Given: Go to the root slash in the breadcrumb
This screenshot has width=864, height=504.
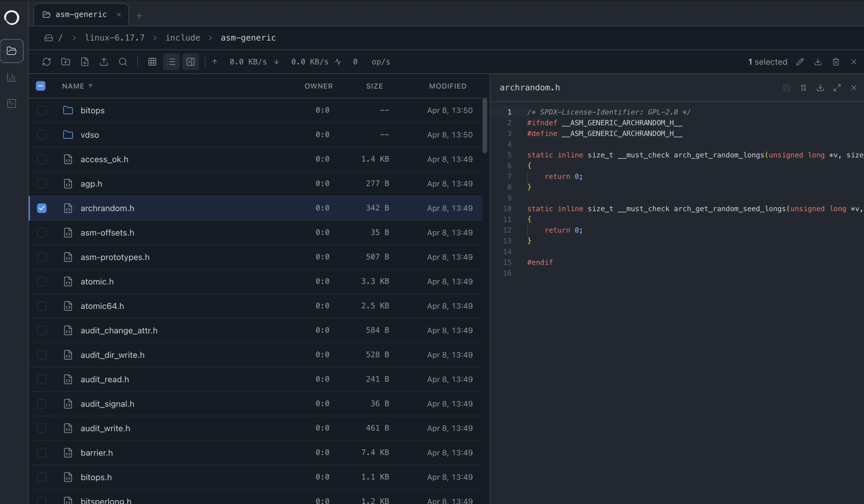Looking at the screenshot, I should tap(60, 38).
